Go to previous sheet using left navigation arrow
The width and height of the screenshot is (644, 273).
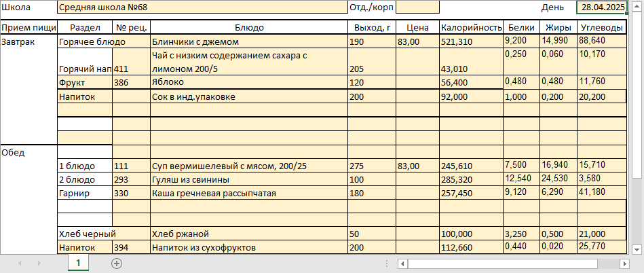20,263
